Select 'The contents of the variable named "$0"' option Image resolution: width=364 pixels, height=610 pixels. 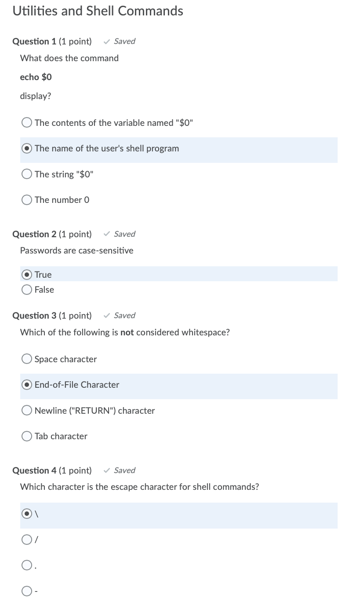pos(26,122)
